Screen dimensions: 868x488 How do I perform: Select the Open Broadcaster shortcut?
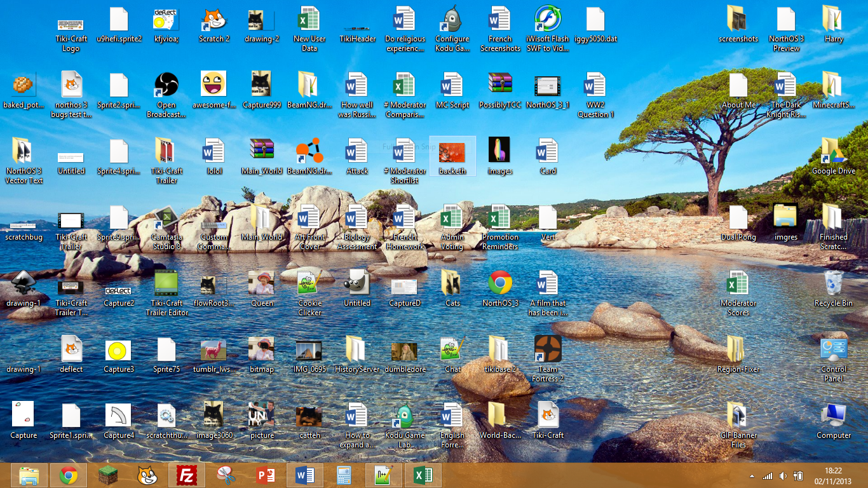[166, 95]
